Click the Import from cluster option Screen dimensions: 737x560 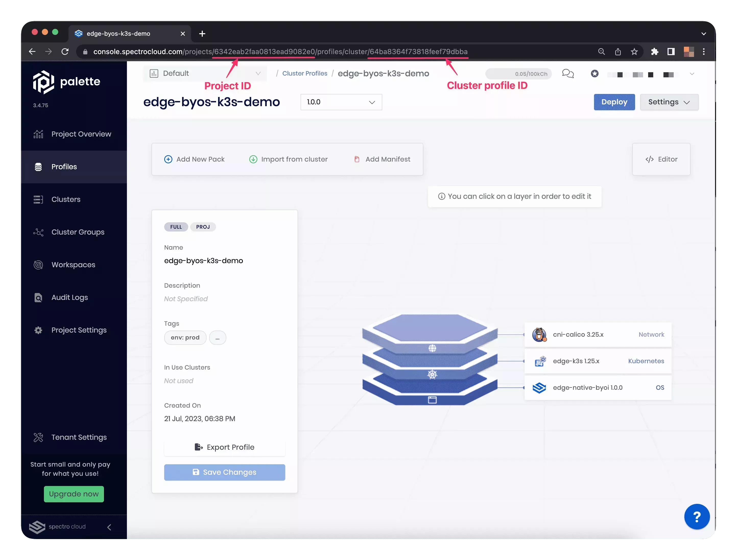(289, 159)
